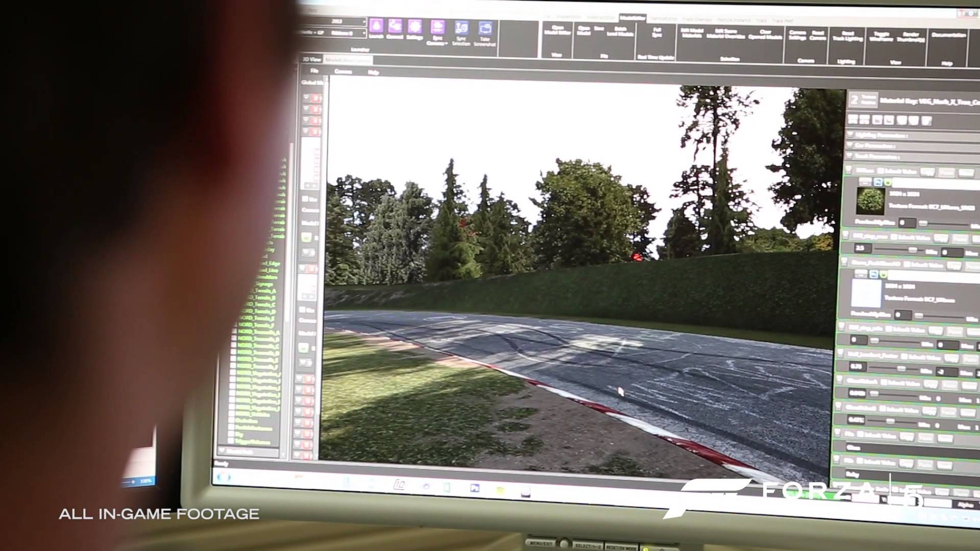Switch to the 3D View tab
This screenshot has height=551, width=980.
click(x=311, y=59)
